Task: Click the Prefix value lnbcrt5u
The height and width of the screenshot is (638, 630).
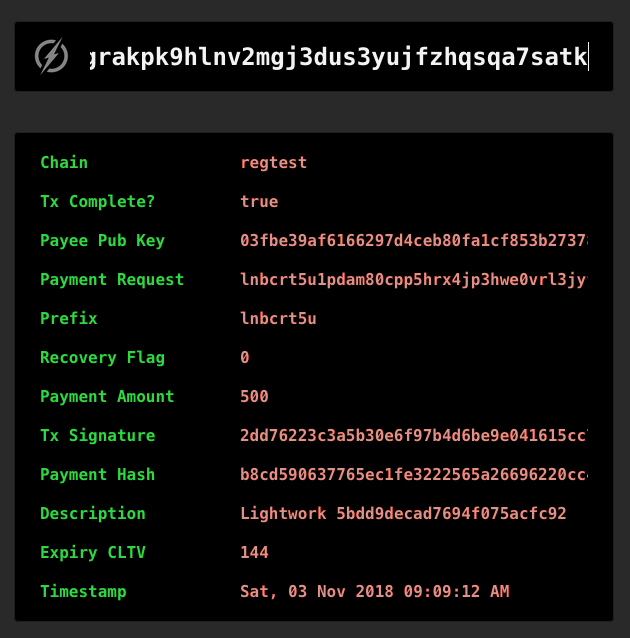Action: tap(278, 319)
